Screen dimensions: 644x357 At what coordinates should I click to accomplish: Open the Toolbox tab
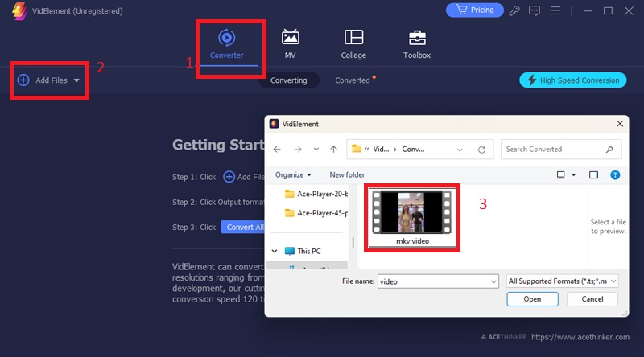pyautogui.click(x=416, y=44)
